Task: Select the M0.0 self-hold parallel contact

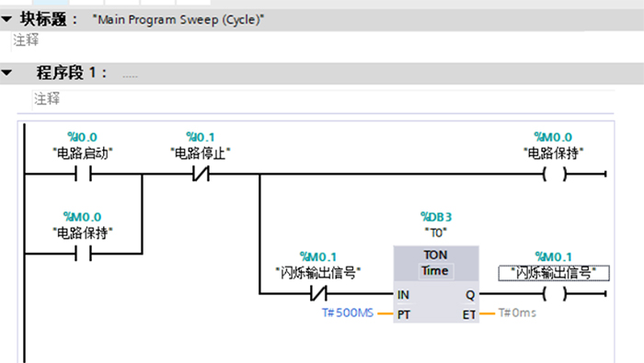Action: [x=83, y=254]
